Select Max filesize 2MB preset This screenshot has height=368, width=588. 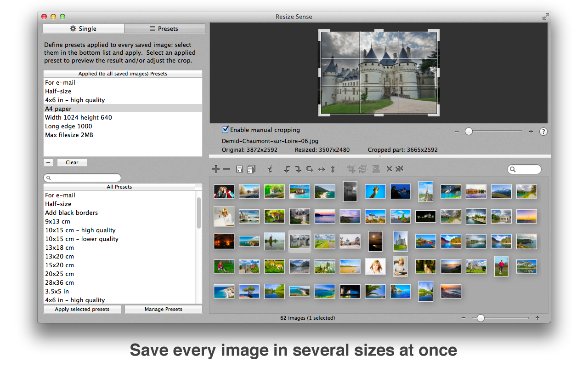coord(123,135)
